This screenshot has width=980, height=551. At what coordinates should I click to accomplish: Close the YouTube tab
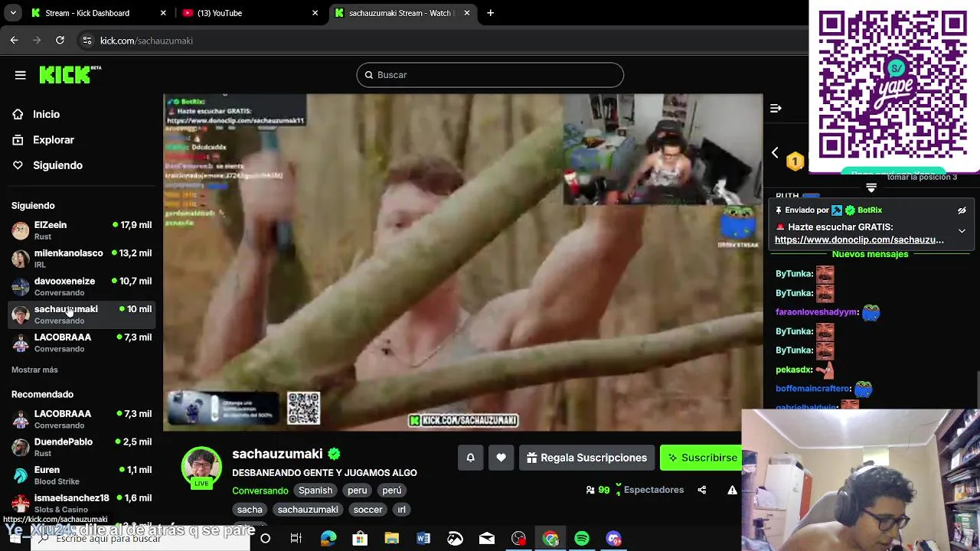pos(315,13)
